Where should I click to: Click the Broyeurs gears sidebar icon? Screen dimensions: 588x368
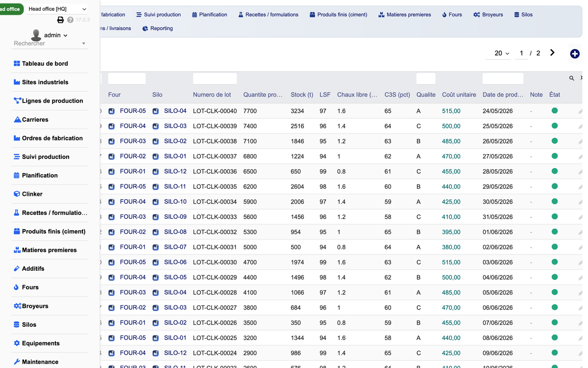pos(18,306)
